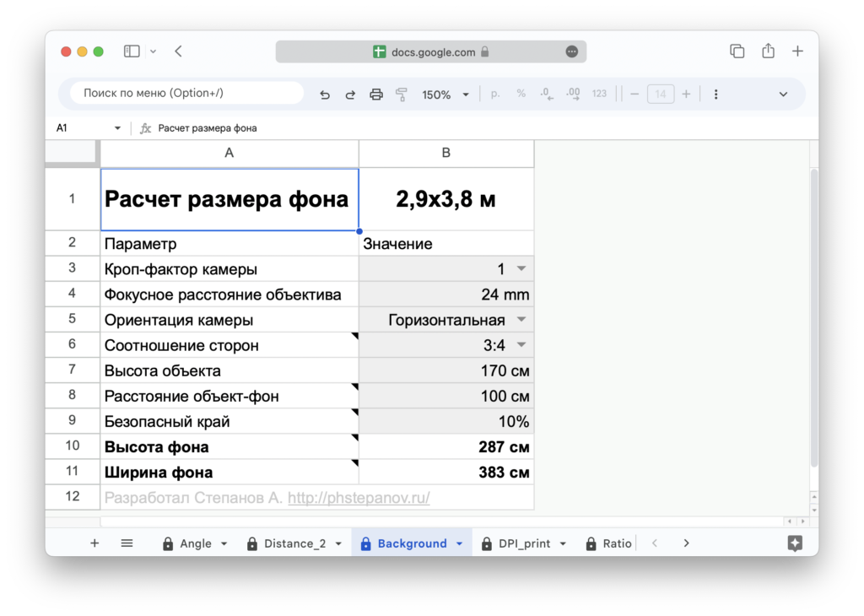Click the font size field showing 14
This screenshot has height=616, width=864.
pos(660,95)
